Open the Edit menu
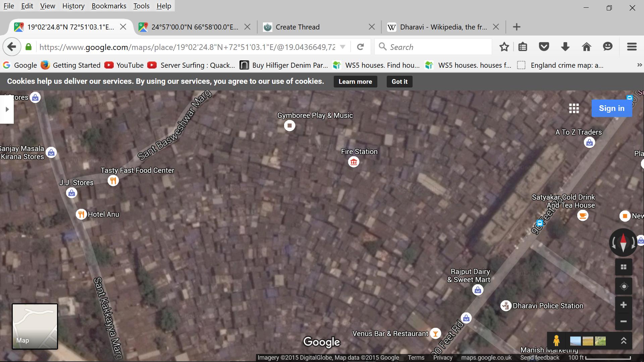 tap(27, 6)
